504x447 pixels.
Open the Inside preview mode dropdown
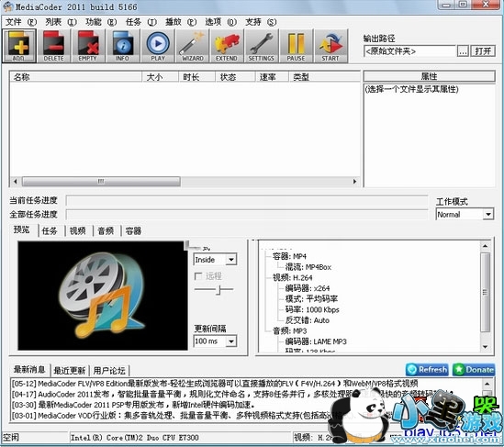click(215, 260)
